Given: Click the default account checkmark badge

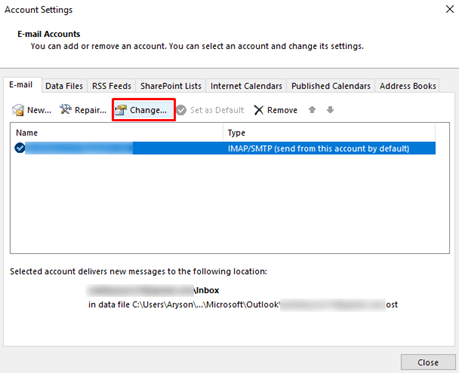Looking at the screenshot, I should (20, 148).
